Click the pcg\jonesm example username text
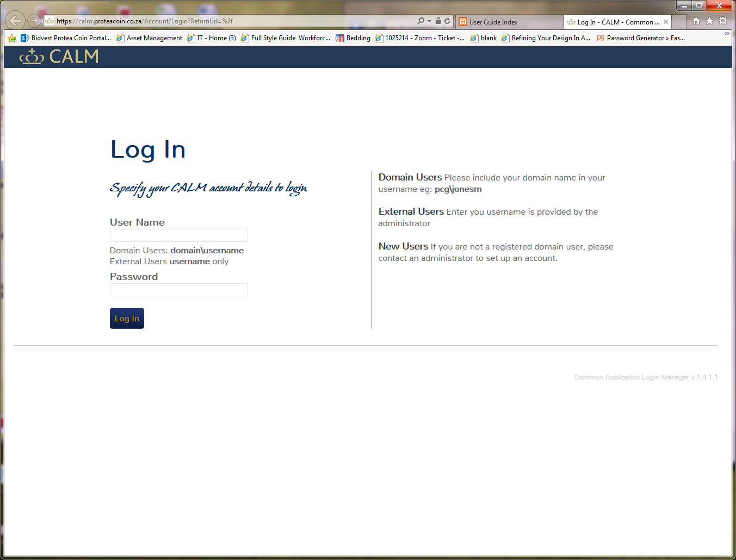The width and height of the screenshot is (736, 560). (458, 189)
